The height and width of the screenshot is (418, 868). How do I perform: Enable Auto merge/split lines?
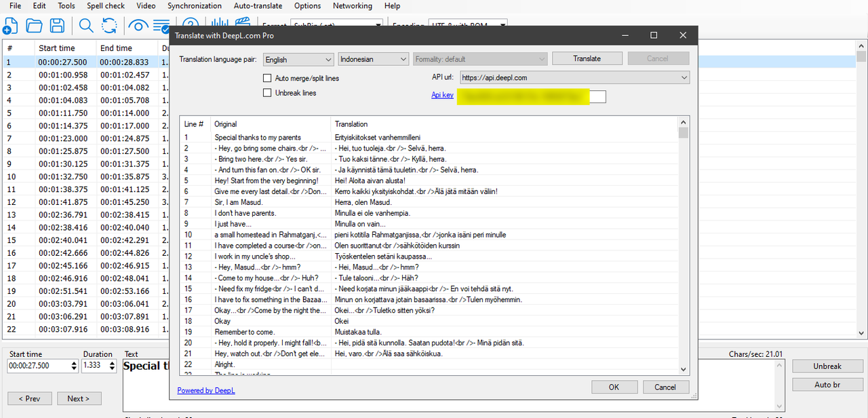(x=267, y=78)
